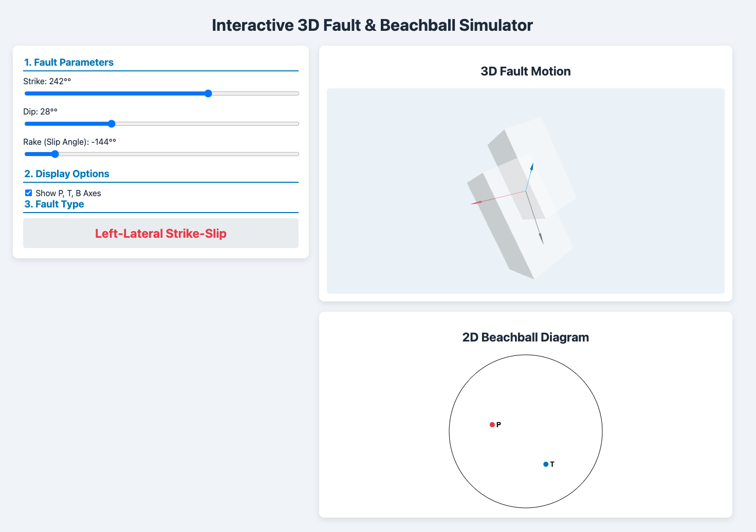Adjust the Strike slider handle
756x532 pixels.
(x=208, y=93)
